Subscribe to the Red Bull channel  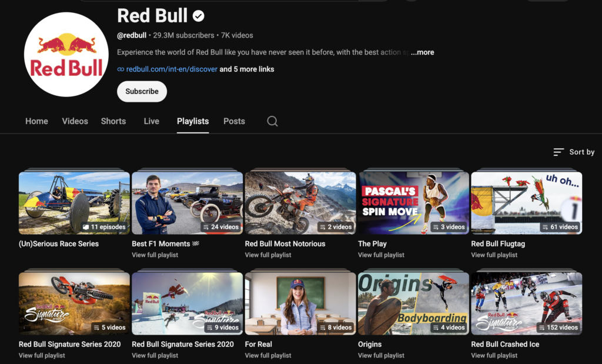(142, 91)
